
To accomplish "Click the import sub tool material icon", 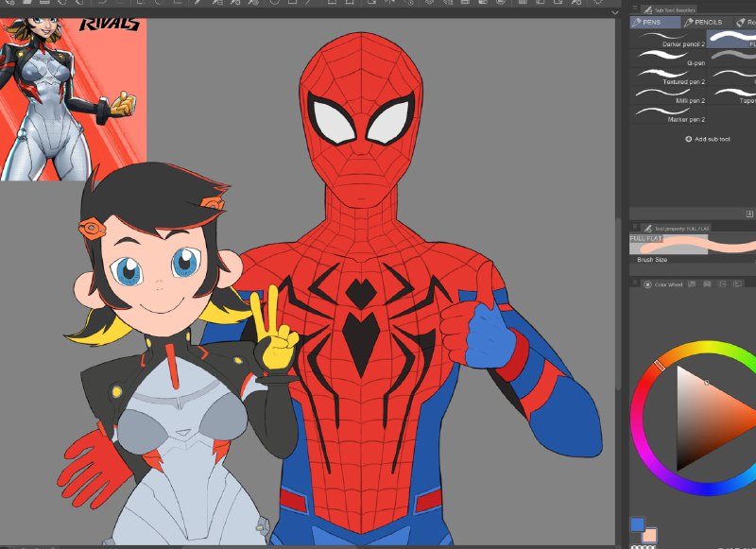I will (x=749, y=214).
